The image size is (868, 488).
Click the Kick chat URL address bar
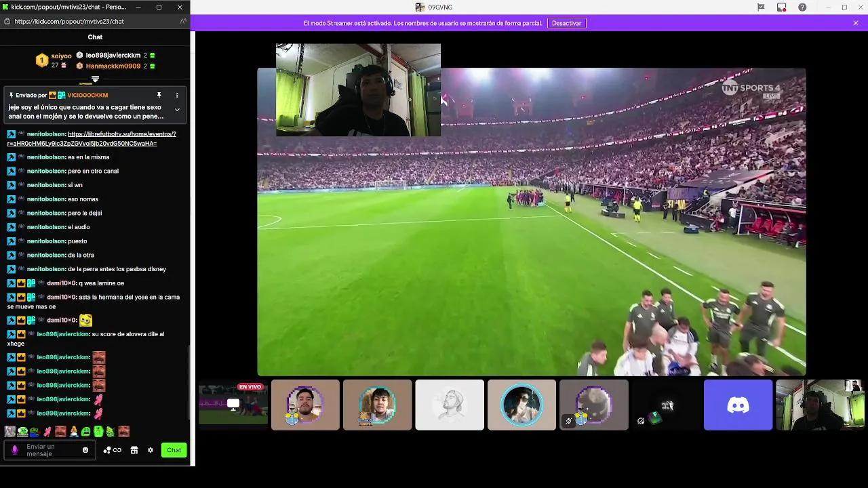tap(95, 22)
